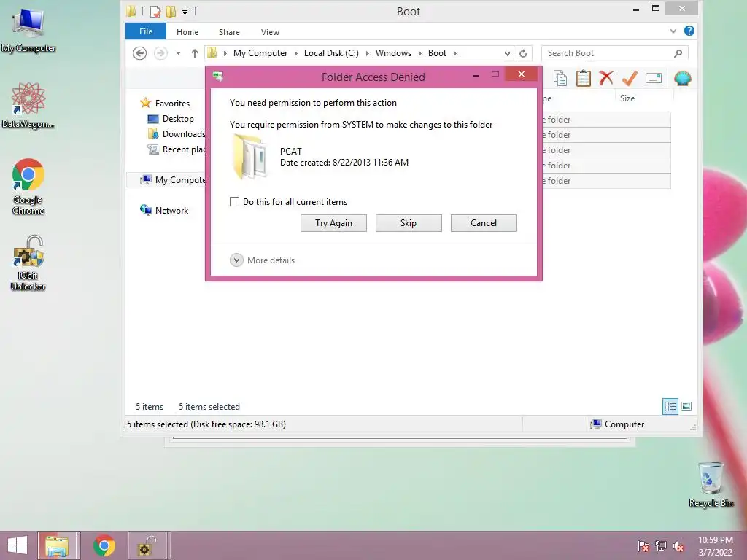Click the shell globe icon in the toolbar
The image size is (747, 560).
tap(683, 78)
